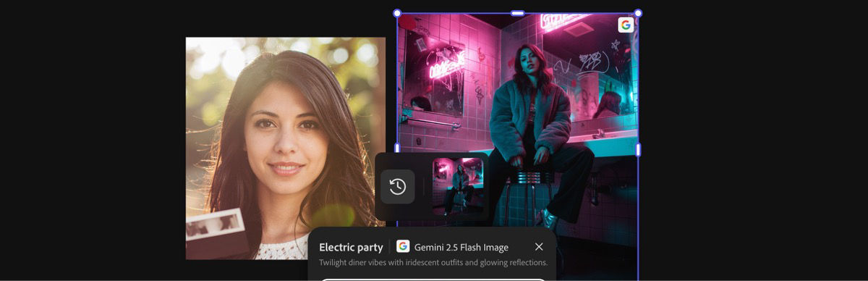Click the Google logo beside Gemini 2.5 Flash Image

(403, 247)
